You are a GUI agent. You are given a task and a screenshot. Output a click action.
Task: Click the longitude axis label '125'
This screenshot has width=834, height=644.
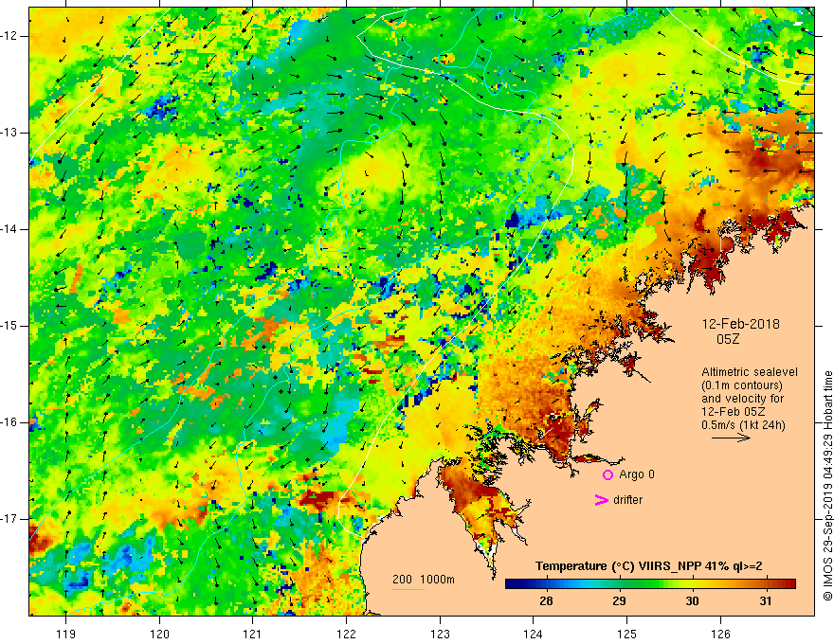click(627, 634)
